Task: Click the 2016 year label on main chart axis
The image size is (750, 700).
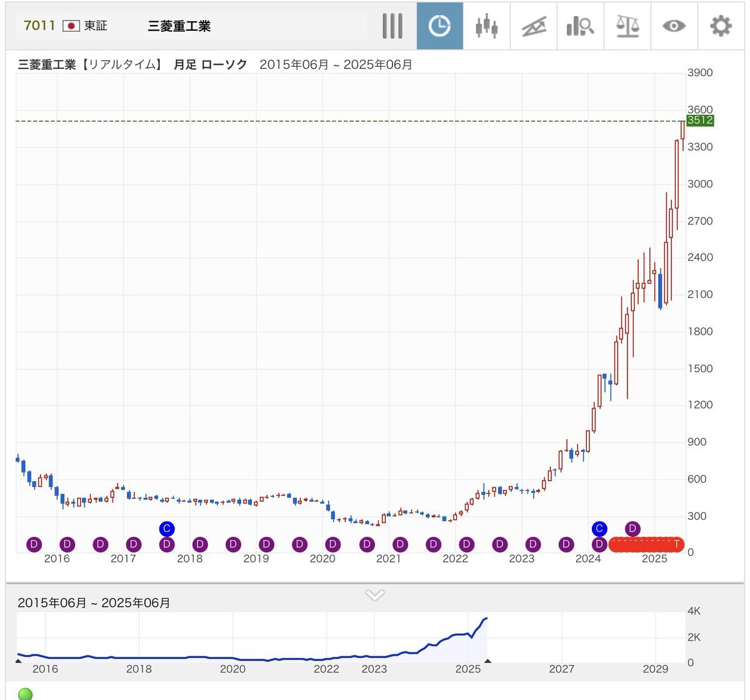Action: click(x=57, y=559)
